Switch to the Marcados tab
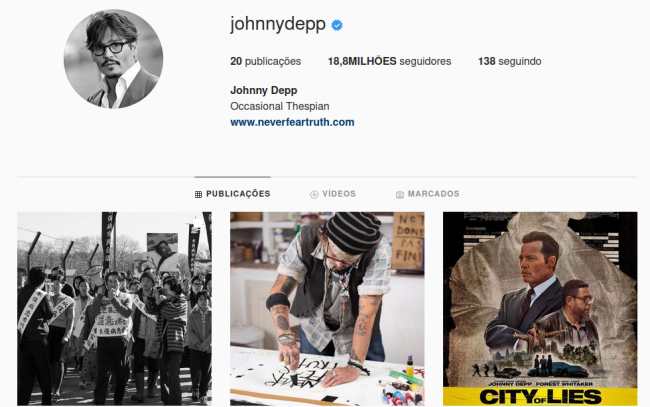The width and height of the screenshot is (650, 407). point(428,194)
